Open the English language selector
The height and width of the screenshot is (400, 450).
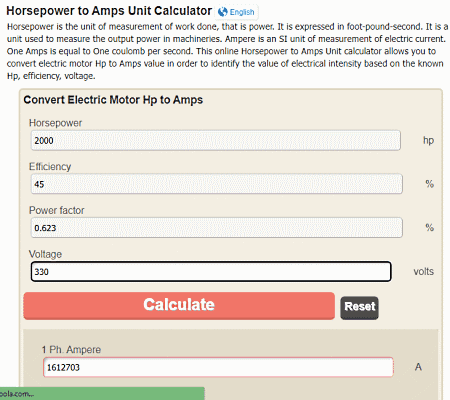click(237, 12)
